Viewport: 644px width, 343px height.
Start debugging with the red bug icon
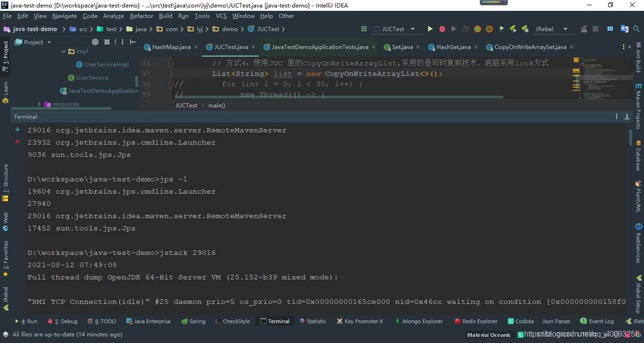[442, 29]
